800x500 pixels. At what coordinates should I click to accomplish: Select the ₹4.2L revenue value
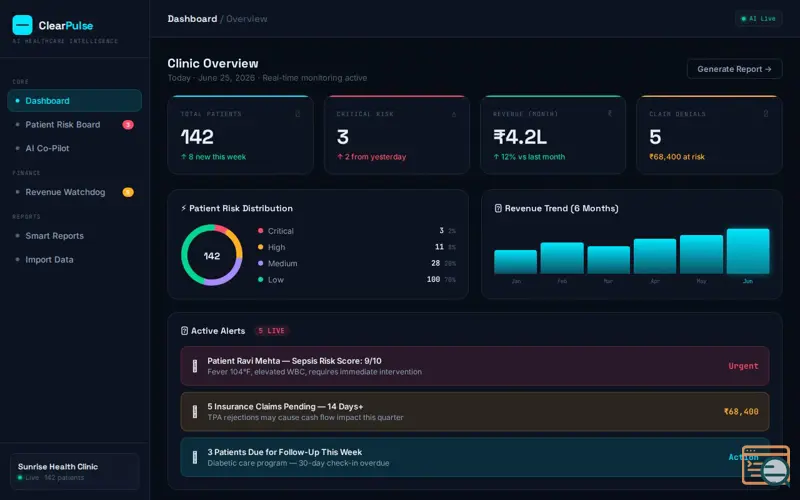(520, 137)
